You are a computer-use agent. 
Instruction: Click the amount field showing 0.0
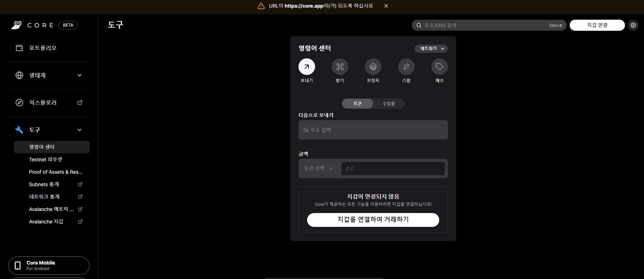(x=393, y=169)
